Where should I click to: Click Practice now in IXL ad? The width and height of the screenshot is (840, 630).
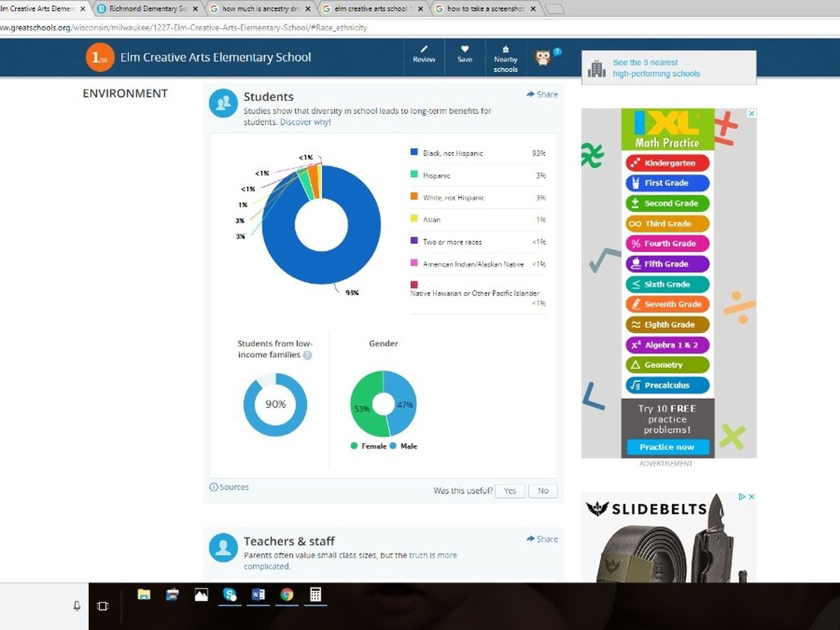(x=666, y=447)
